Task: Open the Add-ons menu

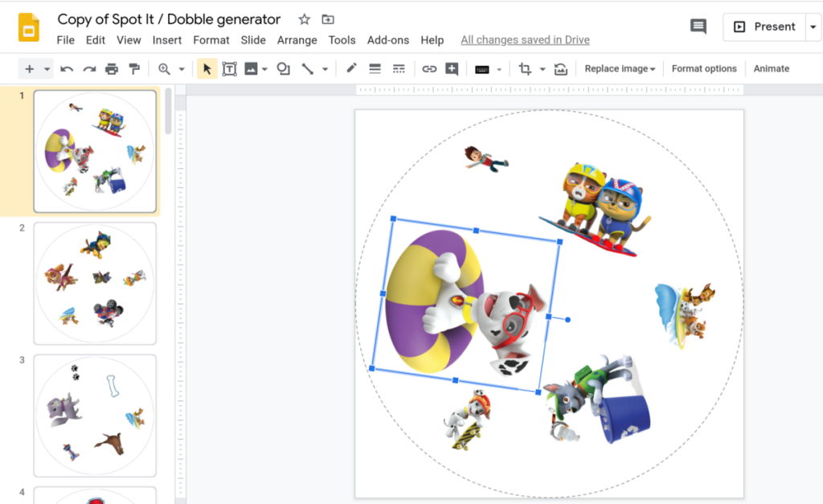Action: click(x=388, y=39)
